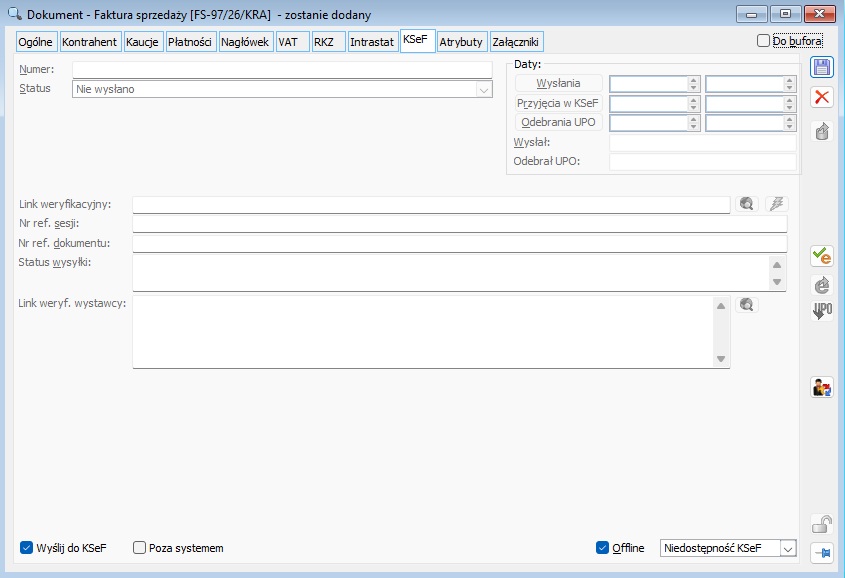Click the Link weryfikacyjny input field
Viewport: 845px width, 578px height.
tap(431, 205)
